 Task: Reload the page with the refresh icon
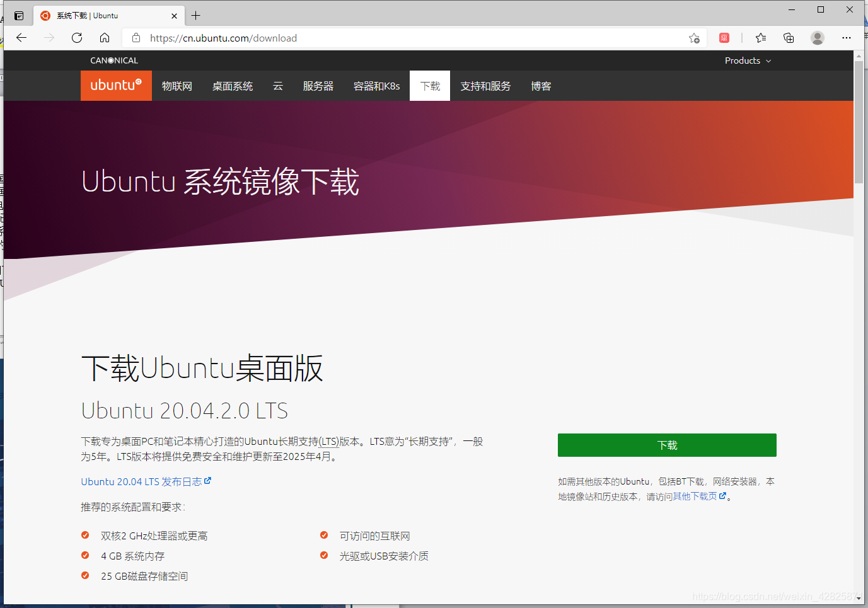[x=77, y=38]
